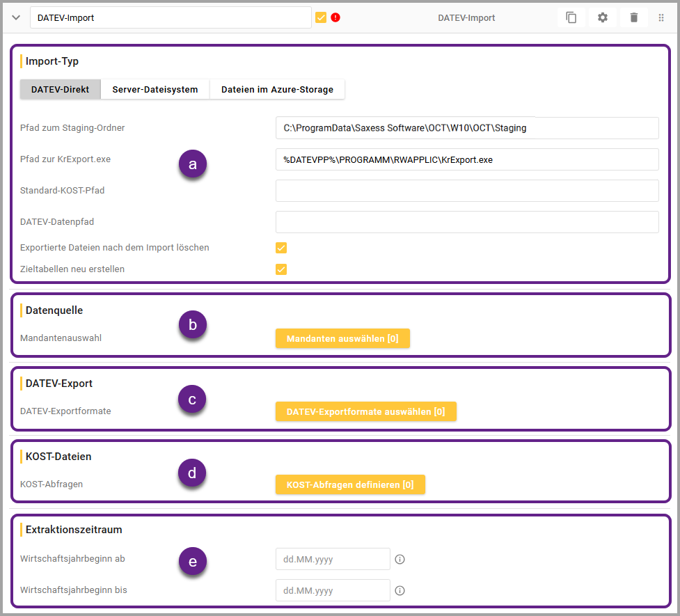Uncheck Exportierte Dateien nach dem Import löschen

pos(281,248)
